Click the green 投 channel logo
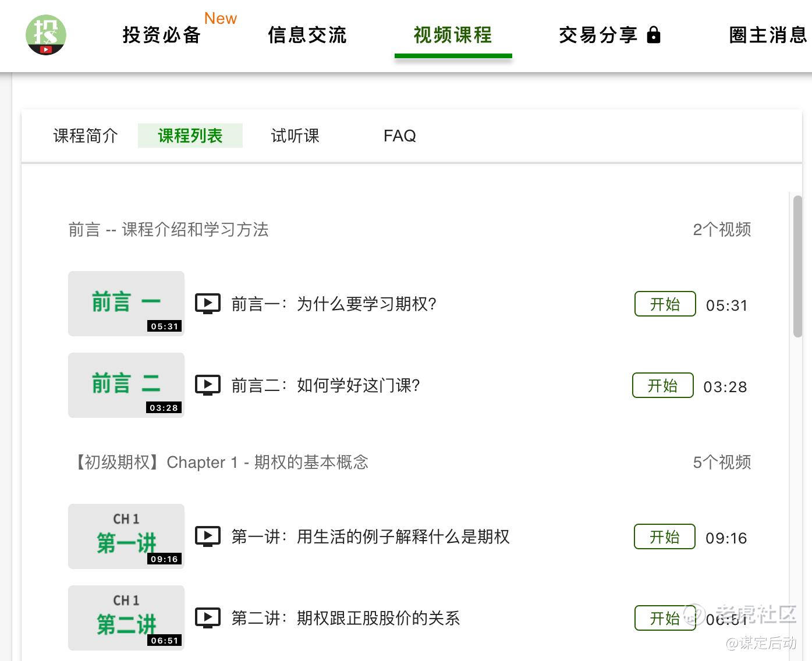This screenshot has width=812, height=661. 46,35
